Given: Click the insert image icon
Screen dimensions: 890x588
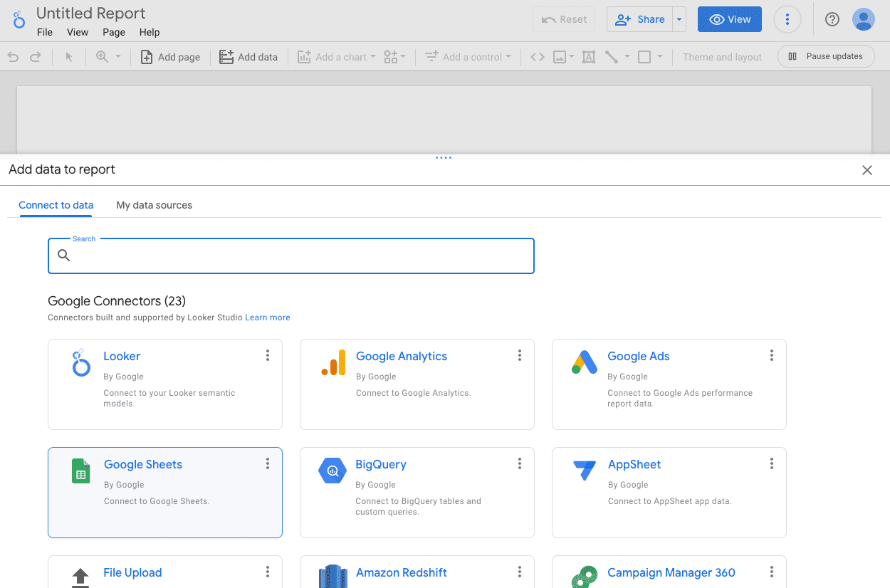Looking at the screenshot, I should pos(560,57).
